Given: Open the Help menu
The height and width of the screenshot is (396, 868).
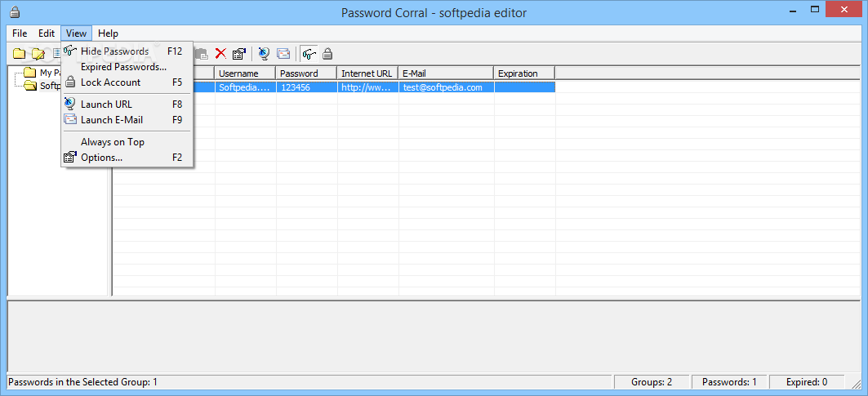Looking at the screenshot, I should pos(108,33).
